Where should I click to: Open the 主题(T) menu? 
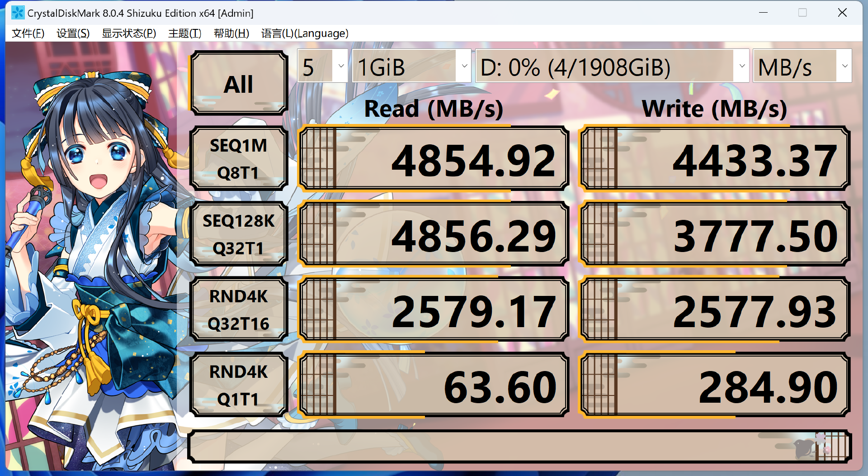pos(184,33)
